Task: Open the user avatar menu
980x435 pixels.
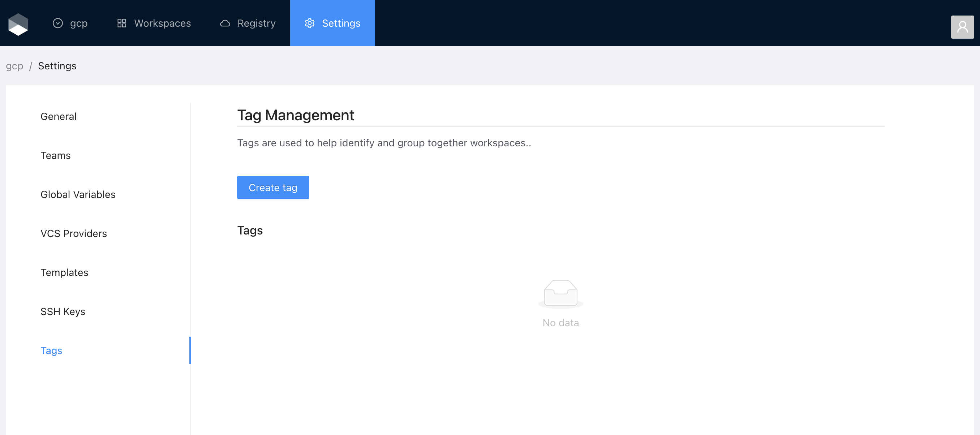Action: (x=962, y=27)
